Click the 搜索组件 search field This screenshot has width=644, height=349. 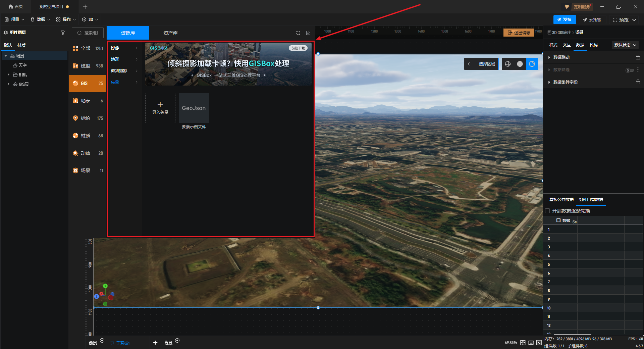(88, 33)
